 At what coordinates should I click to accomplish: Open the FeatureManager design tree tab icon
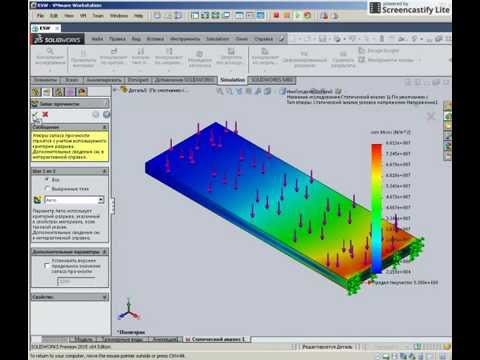pos(36,92)
